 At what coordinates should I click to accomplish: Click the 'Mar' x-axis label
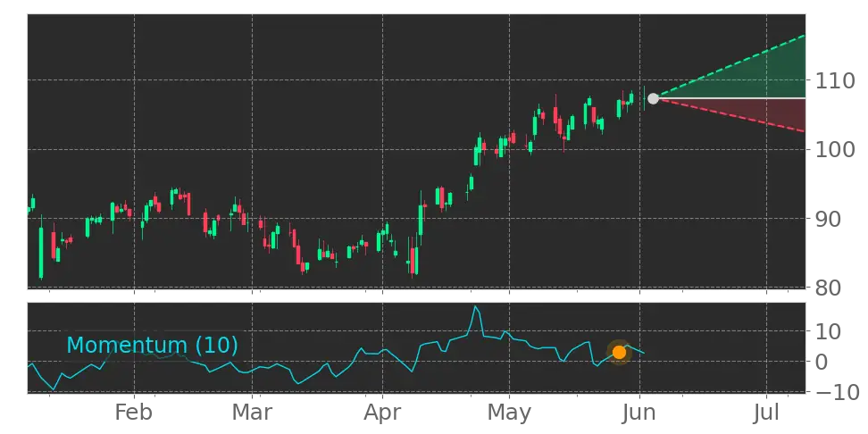coord(252,413)
